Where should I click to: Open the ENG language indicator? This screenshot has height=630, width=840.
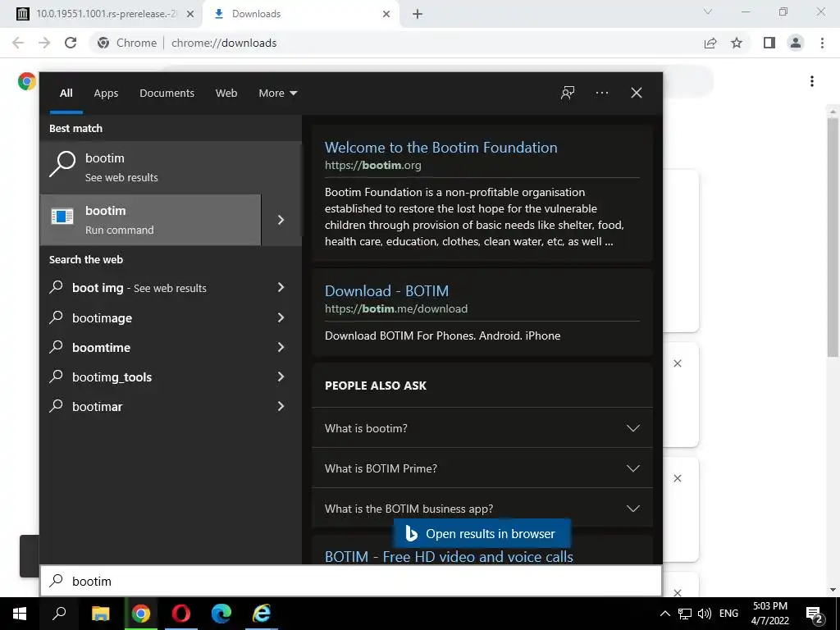coord(728,614)
